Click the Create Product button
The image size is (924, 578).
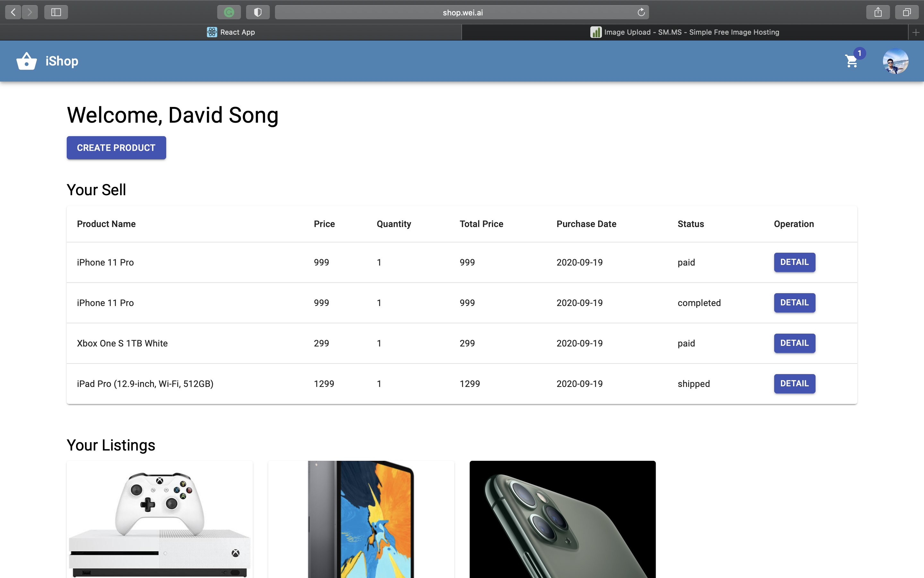click(x=116, y=148)
